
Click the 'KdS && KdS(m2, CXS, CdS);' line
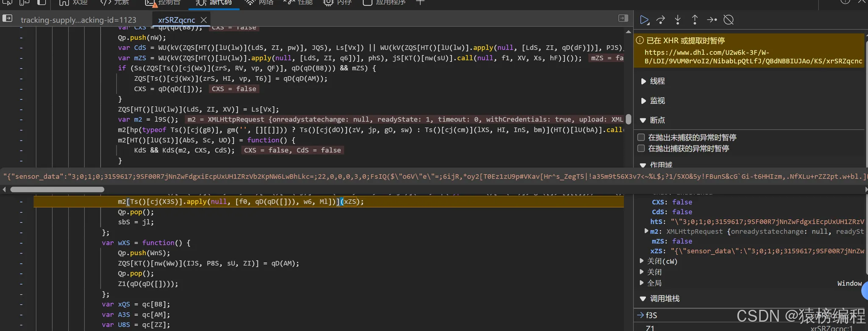pyautogui.click(x=184, y=150)
